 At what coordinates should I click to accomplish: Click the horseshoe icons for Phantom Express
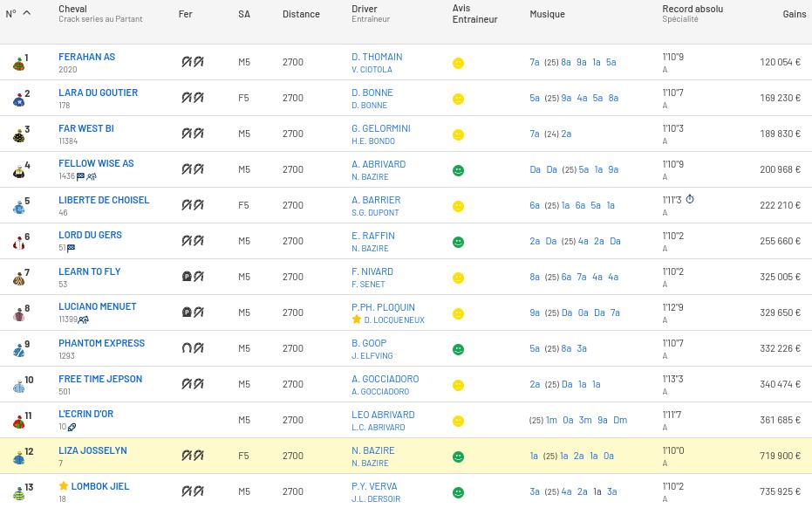[x=192, y=348]
